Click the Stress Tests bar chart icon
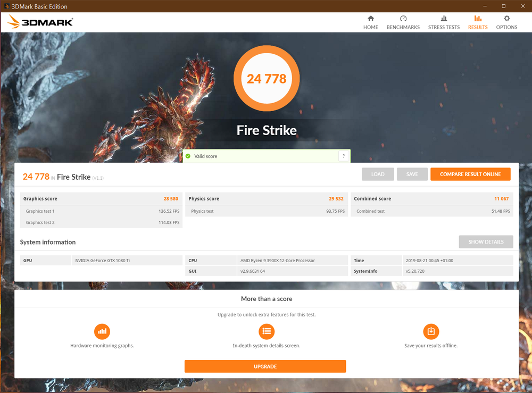 click(444, 18)
